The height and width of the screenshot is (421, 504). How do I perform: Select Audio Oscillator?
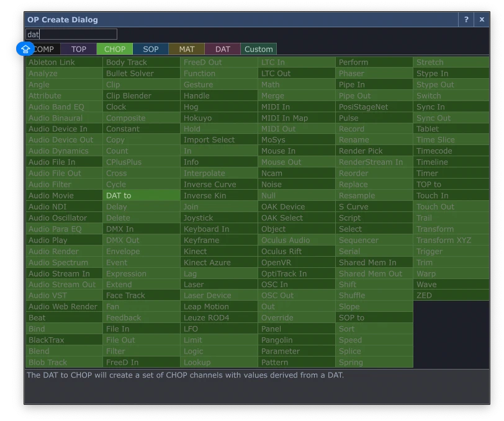click(64, 218)
